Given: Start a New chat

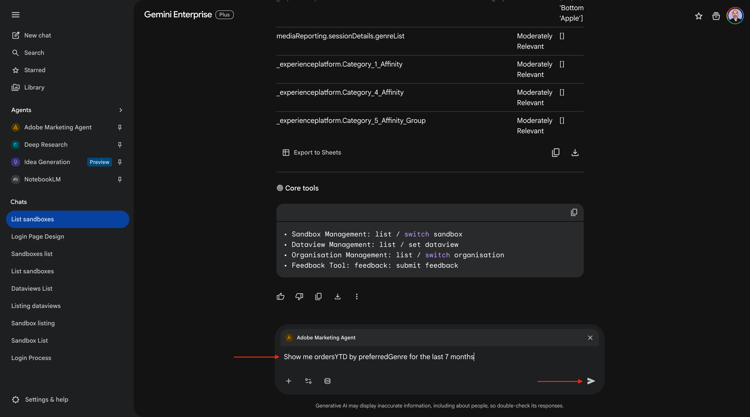Looking at the screenshot, I should (x=37, y=35).
